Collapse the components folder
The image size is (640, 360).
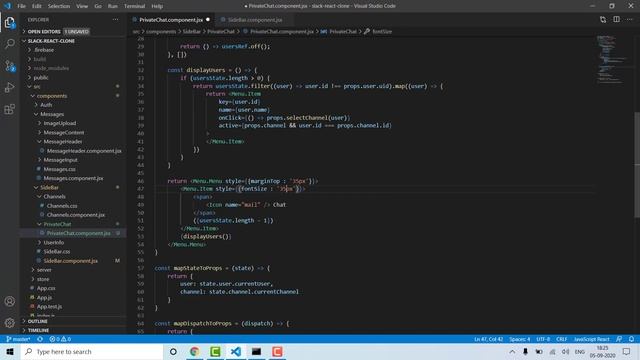[x=51, y=96]
